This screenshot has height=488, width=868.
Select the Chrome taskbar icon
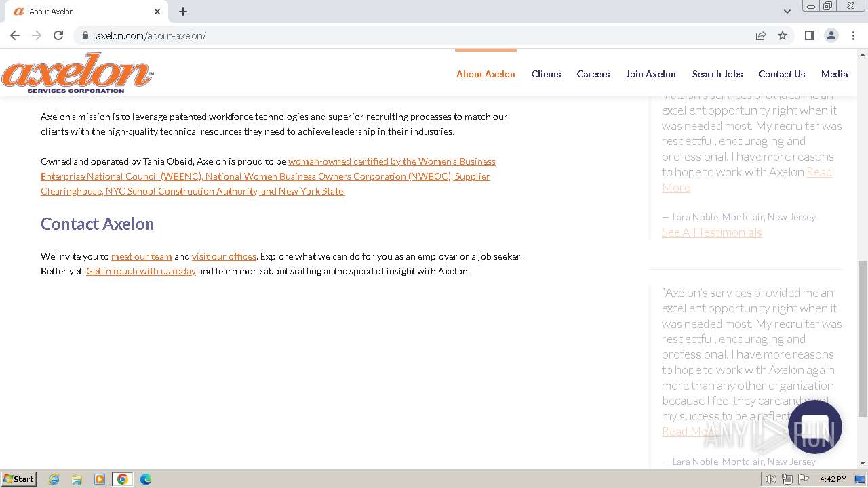pyautogui.click(x=123, y=479)
